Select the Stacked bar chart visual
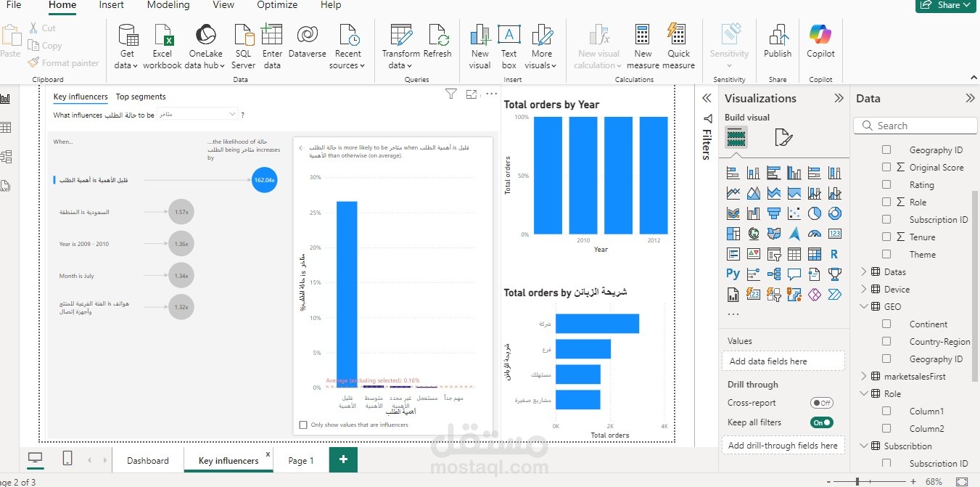The width and height of the screenshot is (980, 487). (733, 173)
